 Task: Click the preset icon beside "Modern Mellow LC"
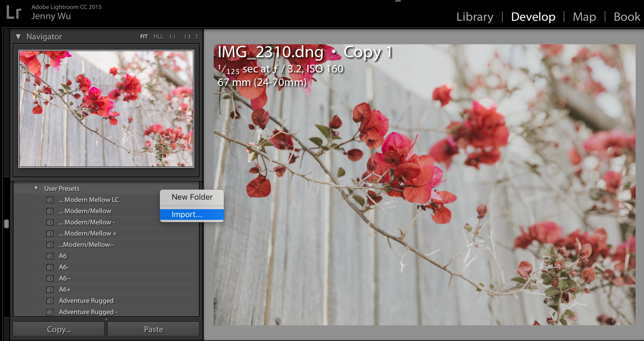pos(50,200)
